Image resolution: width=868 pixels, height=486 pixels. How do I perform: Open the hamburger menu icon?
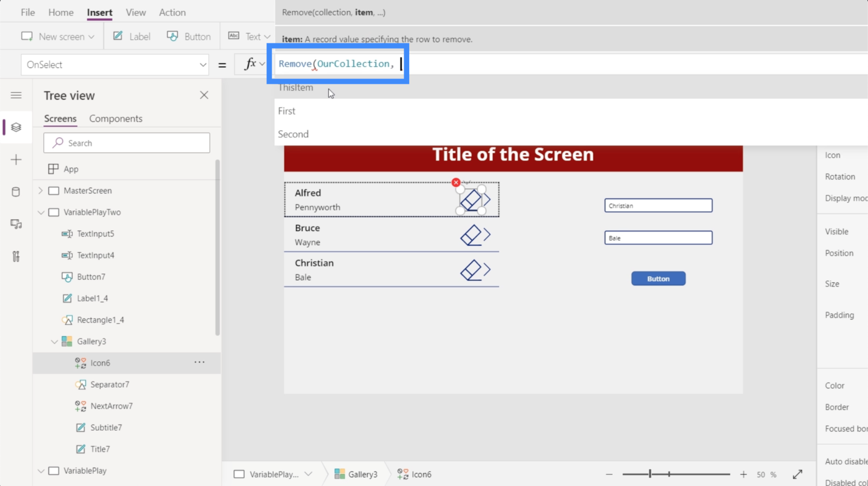coord(16,95)
